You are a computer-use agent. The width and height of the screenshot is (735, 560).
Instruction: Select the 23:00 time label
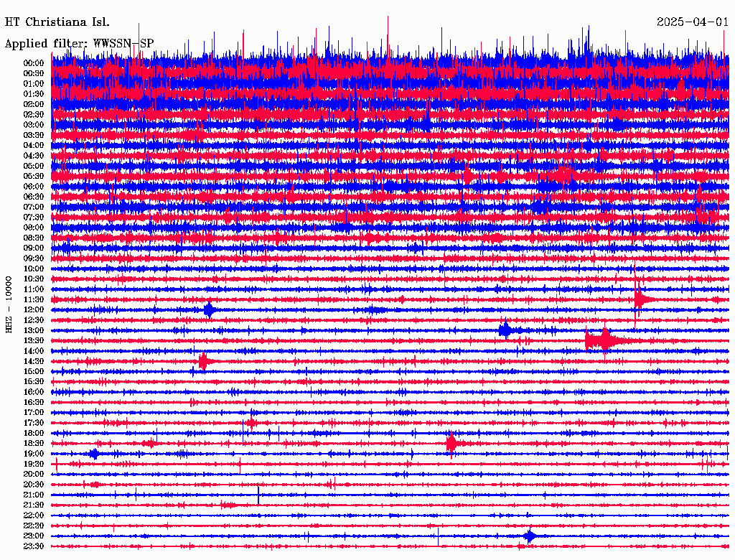coord(34,536)
